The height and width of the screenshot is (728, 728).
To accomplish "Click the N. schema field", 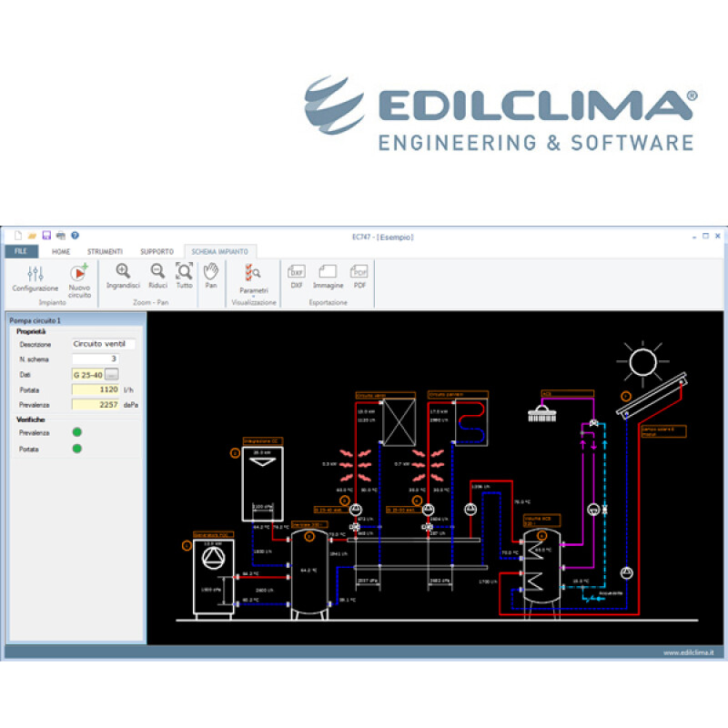I will point(96,359).
